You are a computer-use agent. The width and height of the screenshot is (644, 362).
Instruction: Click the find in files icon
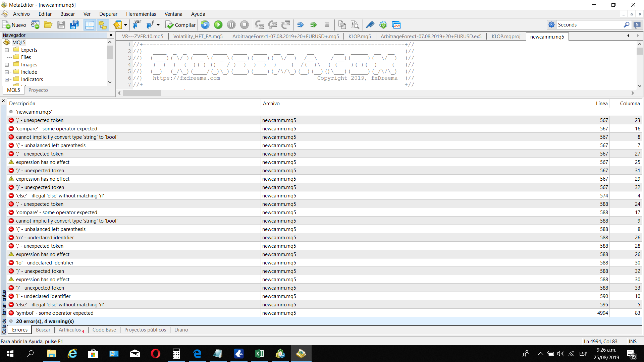[x=355, y=25]
